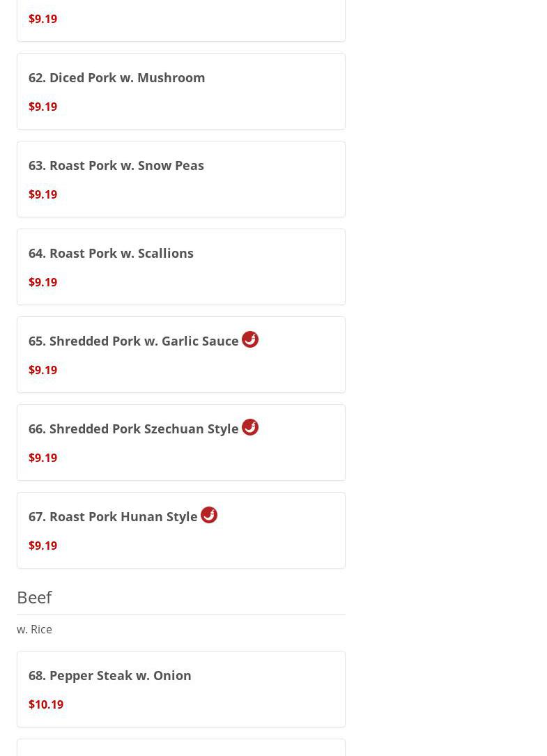The width and height of the screenshot is (547, 756).
Task: Choose 64. Roast Pork w. Scallions
Action: click(x=111, y=253)
